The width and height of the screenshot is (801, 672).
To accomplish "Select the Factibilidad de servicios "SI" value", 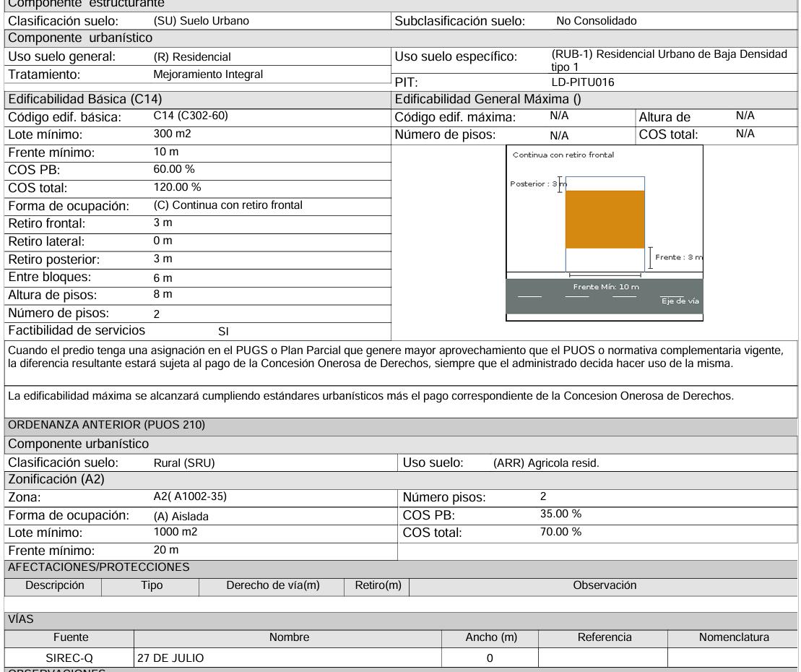I will click(x=223, y=332).
